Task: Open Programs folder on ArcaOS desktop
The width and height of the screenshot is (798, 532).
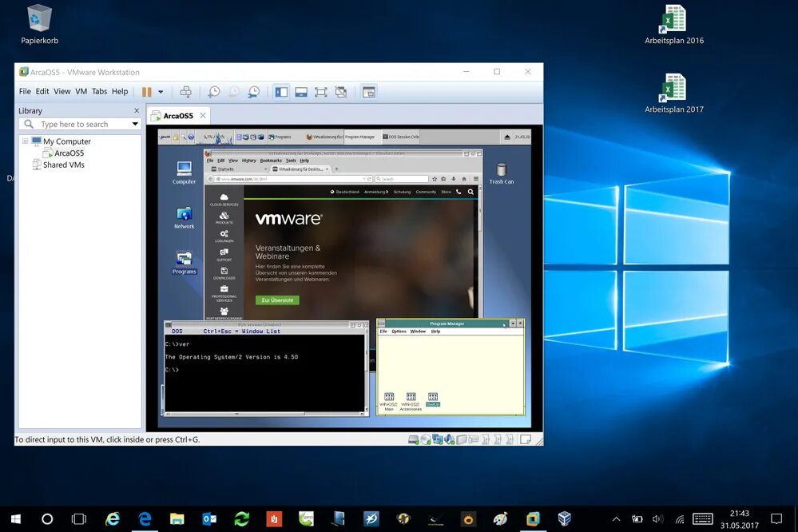Action: (184, 263)
